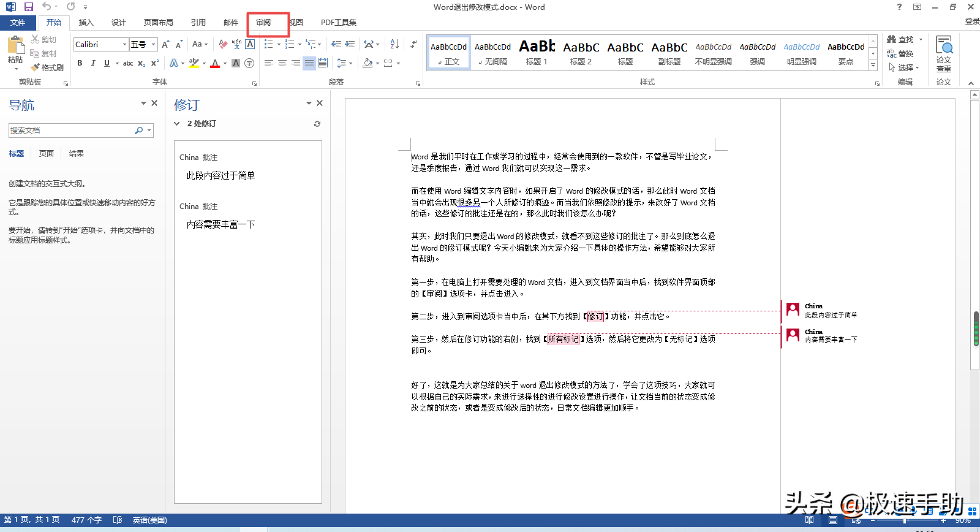
Task: Toggle justify paragraph alignment
Action: (309, 63)
